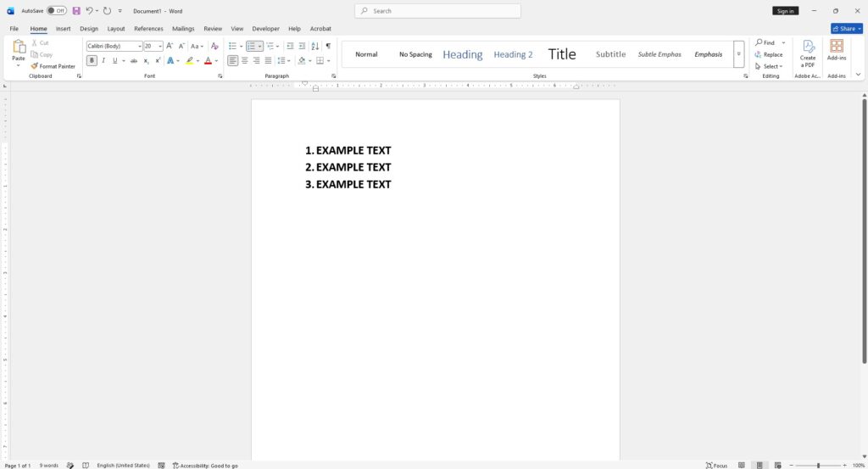
Task: Decrease font size with the shrink font icon
Action: [181, 46]
